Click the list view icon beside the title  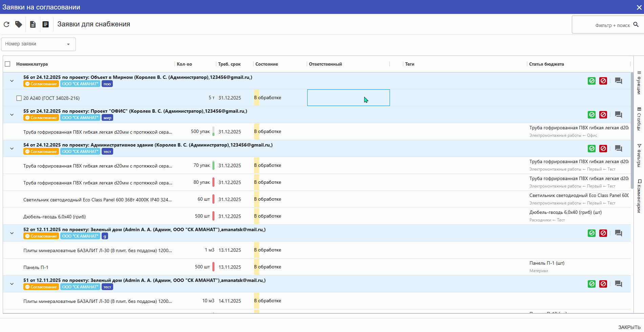click(x=45, y=24)
